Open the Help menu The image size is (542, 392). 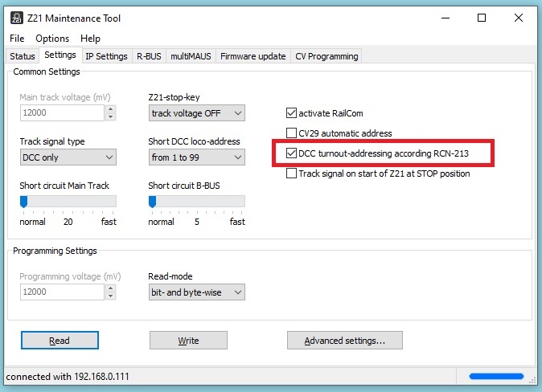click(x=90, y=39)
